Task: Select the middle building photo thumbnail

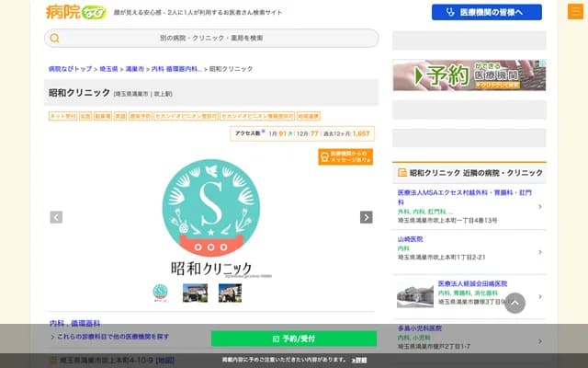Action: [195, 293]
